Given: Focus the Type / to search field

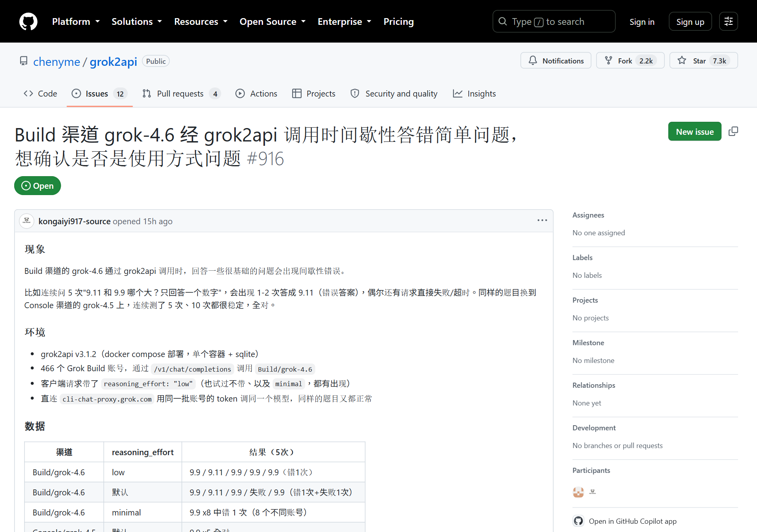Looking at the screenshot, I should pyautogui.click(x=554, y=21).
